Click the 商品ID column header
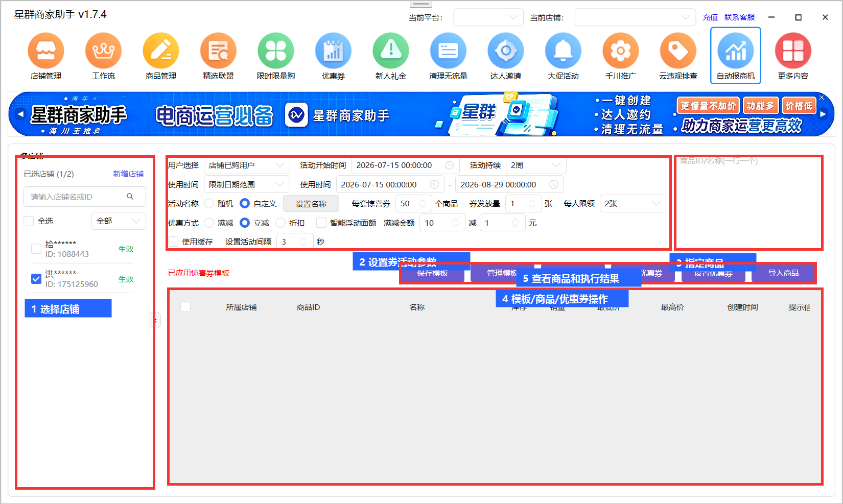This screenshot has width=843, height=504. point(309,307)
